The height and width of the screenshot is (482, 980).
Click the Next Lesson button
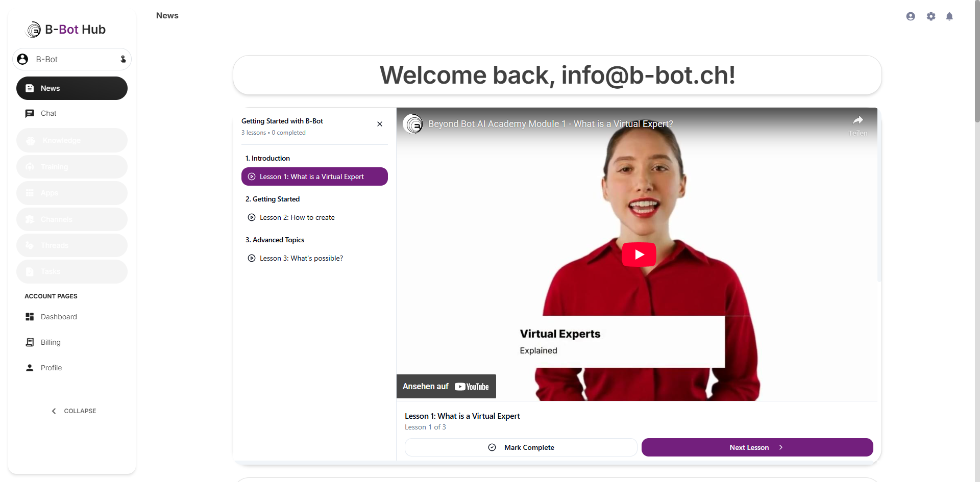point(757,447)
